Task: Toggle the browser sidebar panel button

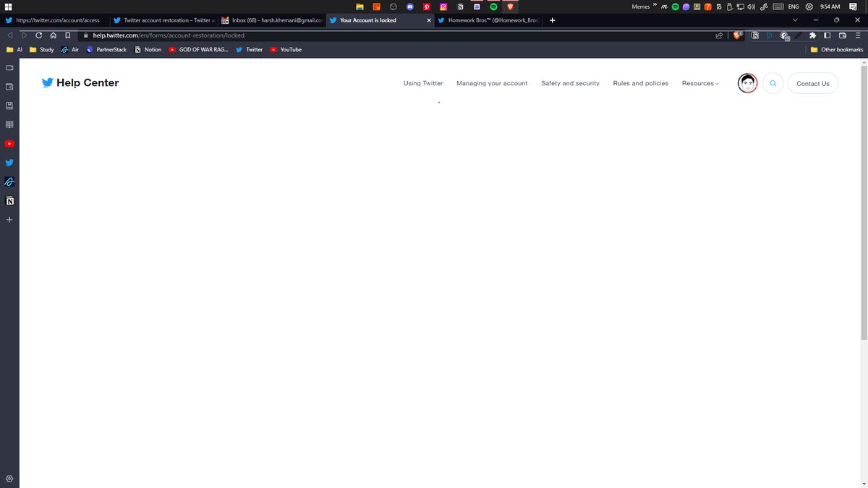Action: point(827,35)
